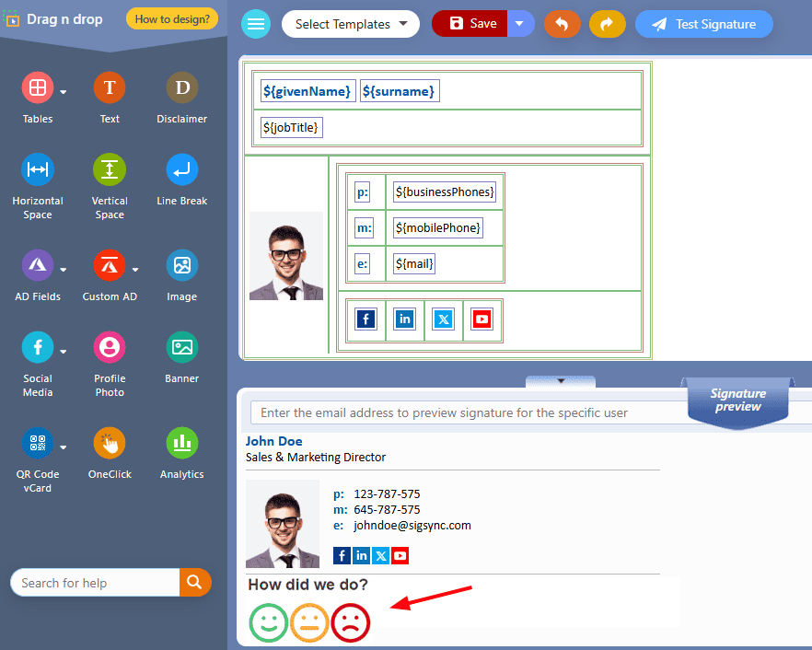Pick the Horizontal Space tool
This screenshot has width=812, height=650.
37,169
